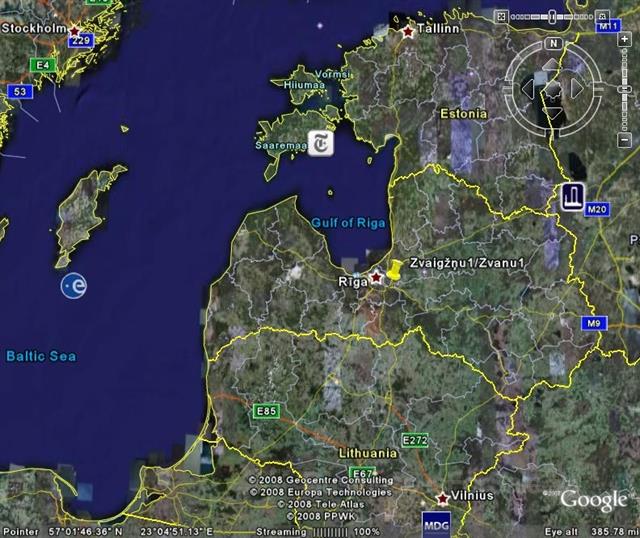This screenshot has width=640, height=538.
Task: Click the blue landmark icon near M20
Action: [571, 195]
